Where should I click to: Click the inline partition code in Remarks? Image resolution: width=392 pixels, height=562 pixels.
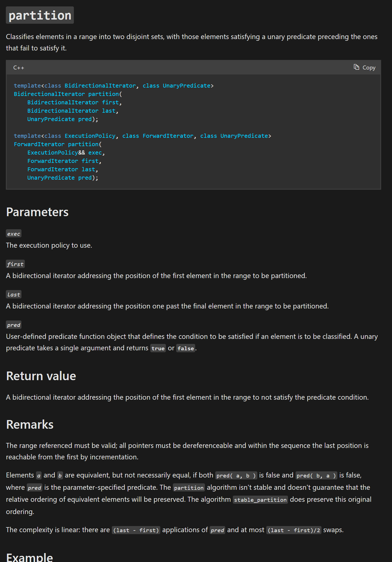coord(189,488)
